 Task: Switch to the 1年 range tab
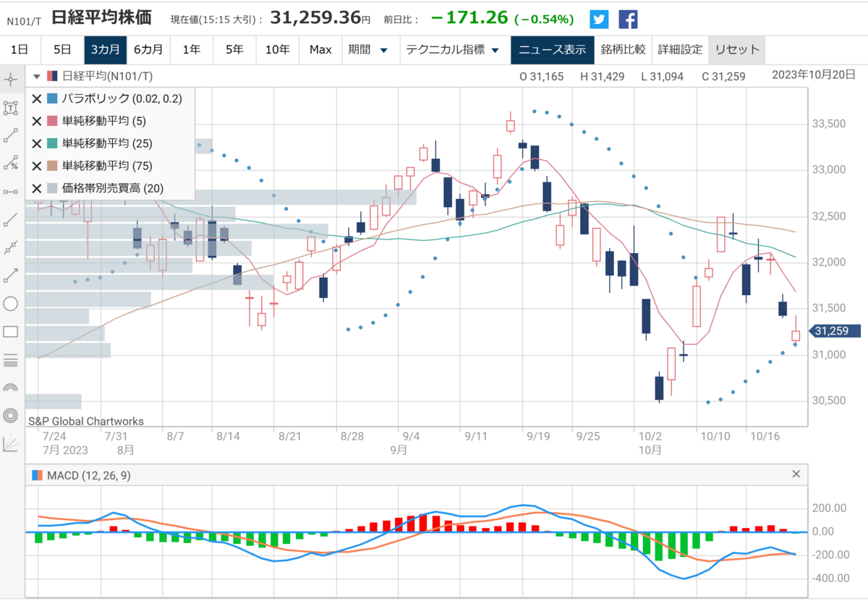pyautogui.click(x=192, y=50)
